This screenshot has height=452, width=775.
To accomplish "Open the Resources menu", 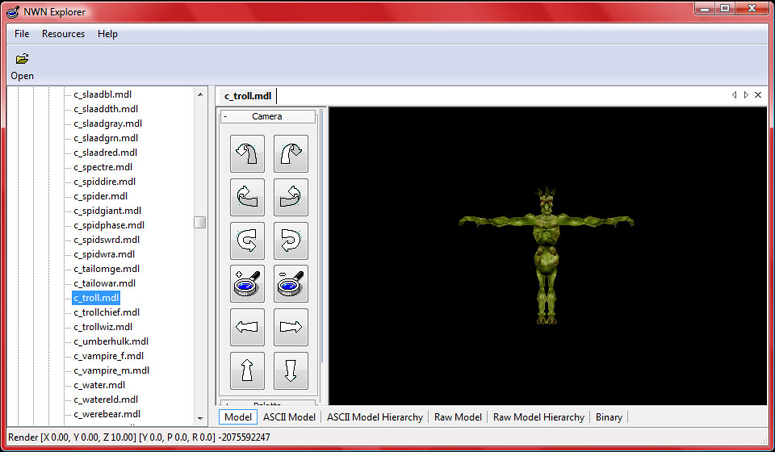I will 63,34.
